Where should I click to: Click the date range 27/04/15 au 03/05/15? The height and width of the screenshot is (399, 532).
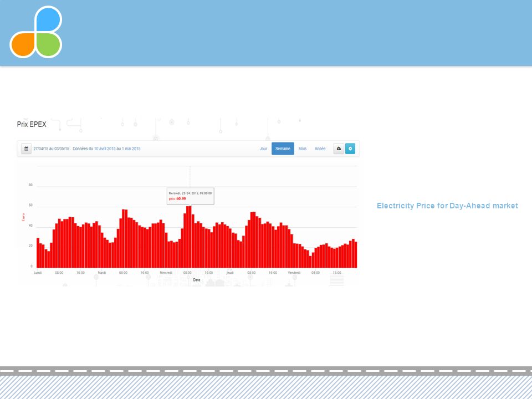tap(51, 149)
